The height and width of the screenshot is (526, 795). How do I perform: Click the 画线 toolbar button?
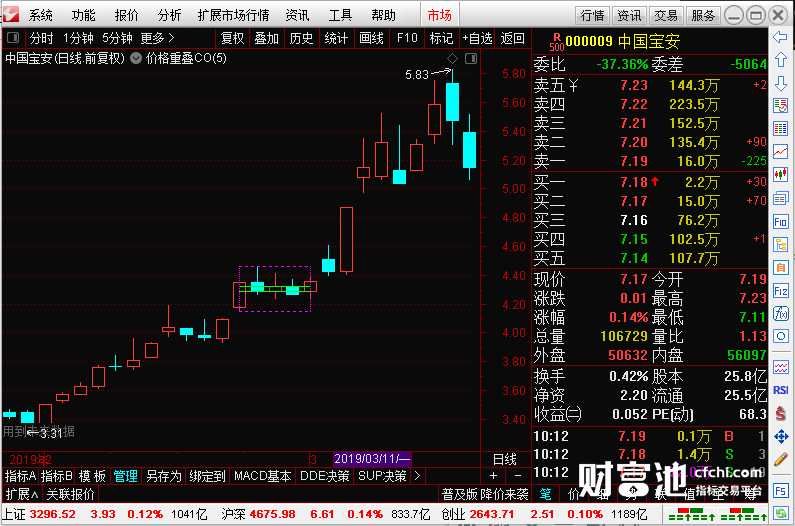371,38
